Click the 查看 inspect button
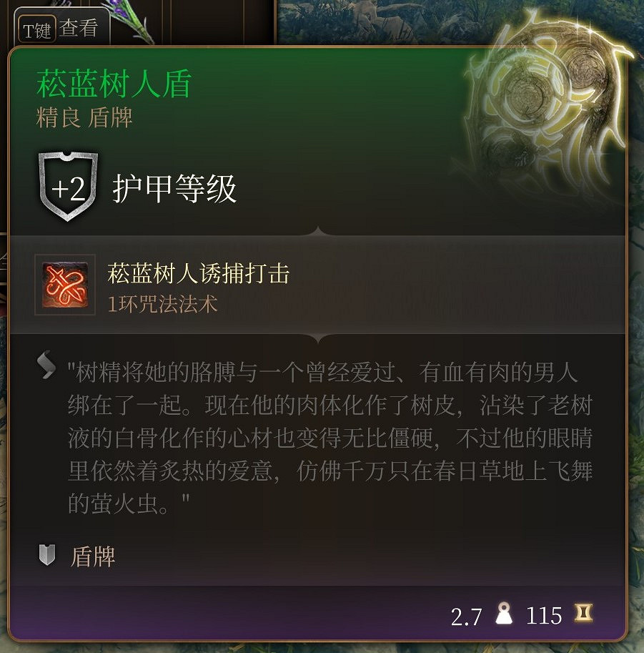The height and width of the screenshot is (653, 644). [78, 29]
